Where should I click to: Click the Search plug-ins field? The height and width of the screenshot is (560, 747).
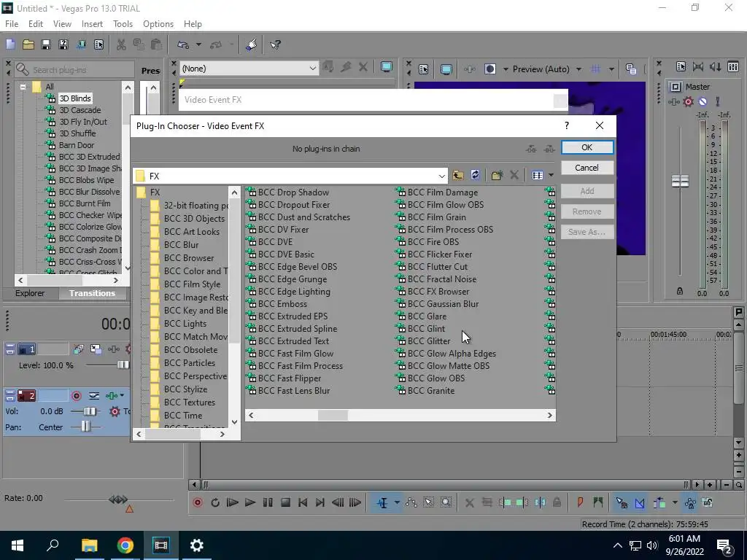(x=74, y=69)
